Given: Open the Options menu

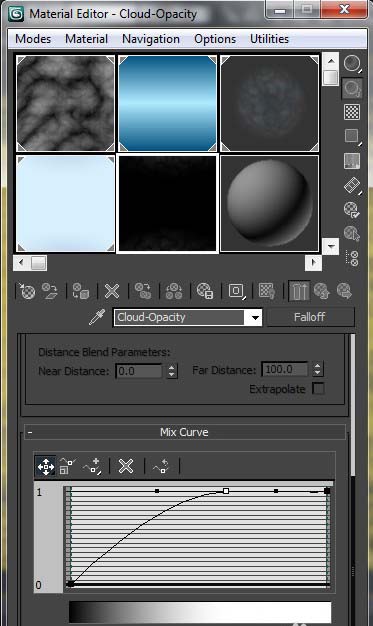Looking at the screenshot, I should pyautogui.click(x=215, y=39).
